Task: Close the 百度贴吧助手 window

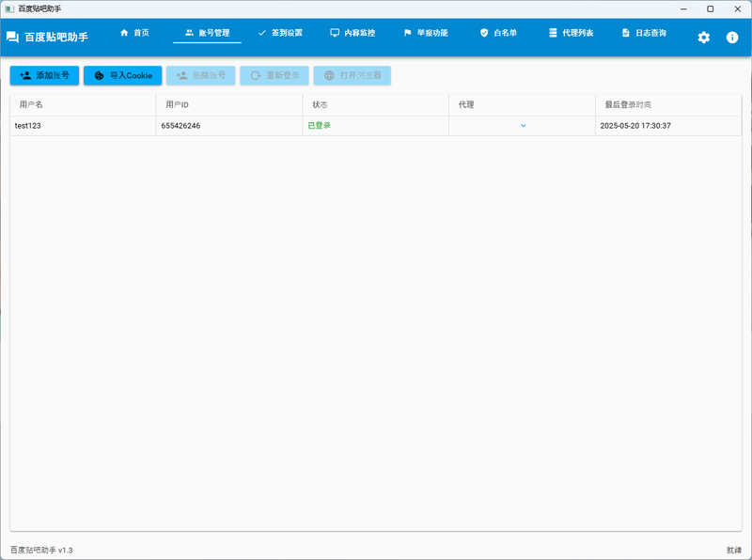Action: [738, 9]
